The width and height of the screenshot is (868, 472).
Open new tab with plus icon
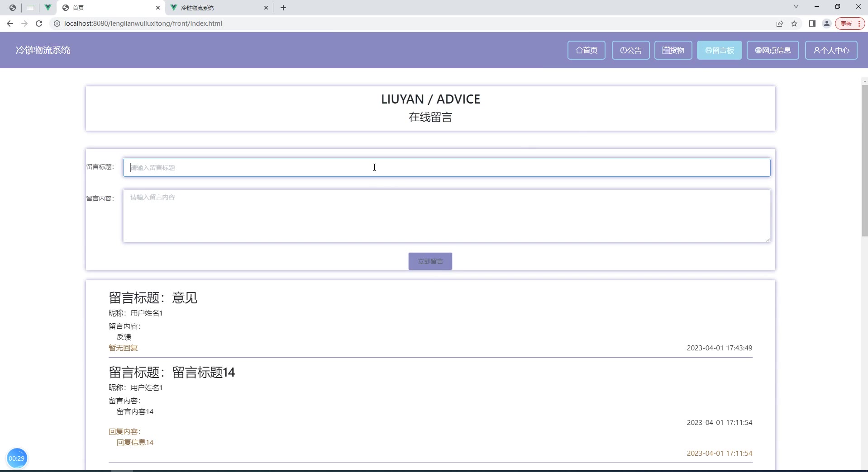pos(283,8)
